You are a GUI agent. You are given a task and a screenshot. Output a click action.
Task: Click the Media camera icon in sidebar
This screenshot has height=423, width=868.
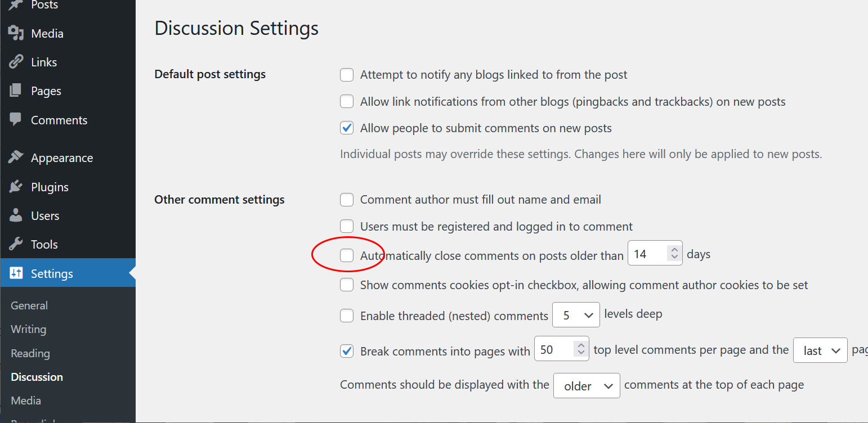pyautogui.click(x=16, y=34)
